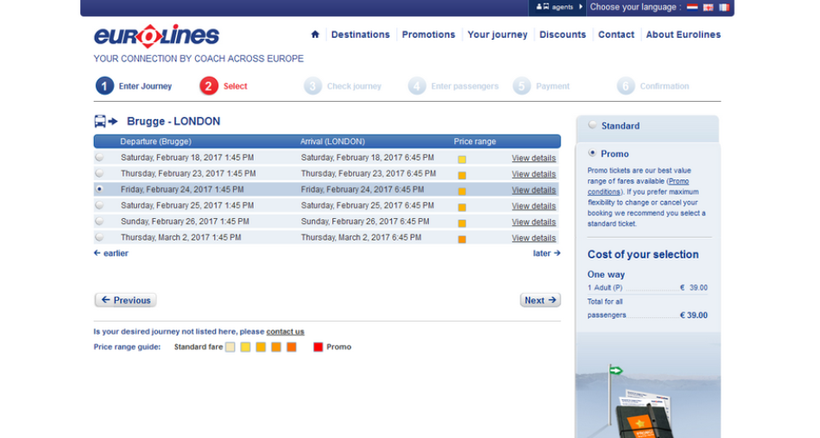
Task: Click the green arrow flag image
Action: point(616,371)
